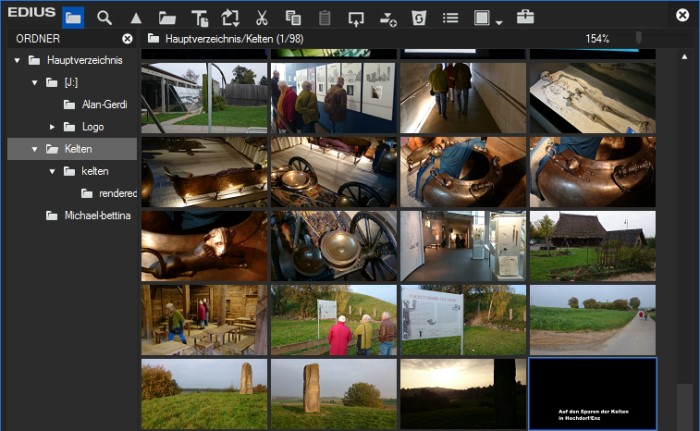Toggle the folder view icon in toolbar

click(x=73, y=18)
